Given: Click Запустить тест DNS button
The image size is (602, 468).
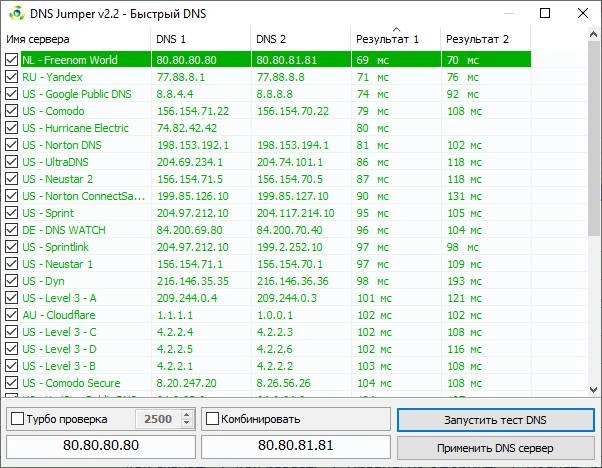Looking at the screenshot, I should coord(496,420).
